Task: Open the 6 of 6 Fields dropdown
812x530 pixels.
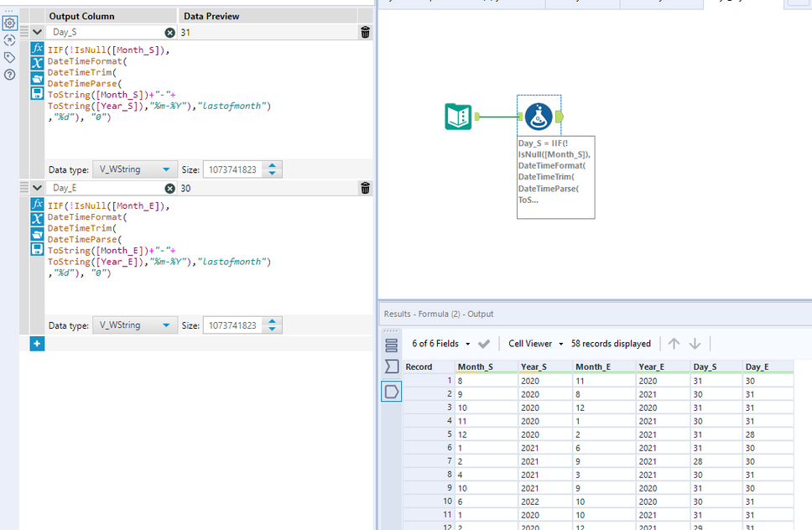Action: coord(440,344)
